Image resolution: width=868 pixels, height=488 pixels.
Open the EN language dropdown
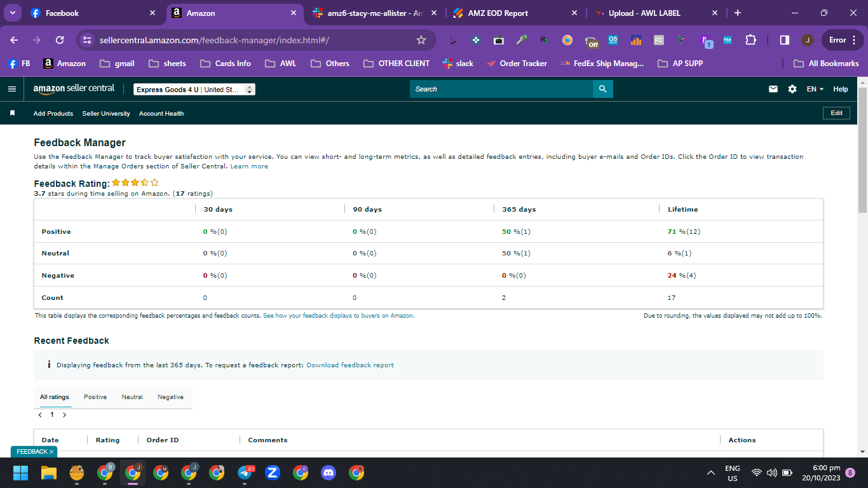[x=815, y=89]
